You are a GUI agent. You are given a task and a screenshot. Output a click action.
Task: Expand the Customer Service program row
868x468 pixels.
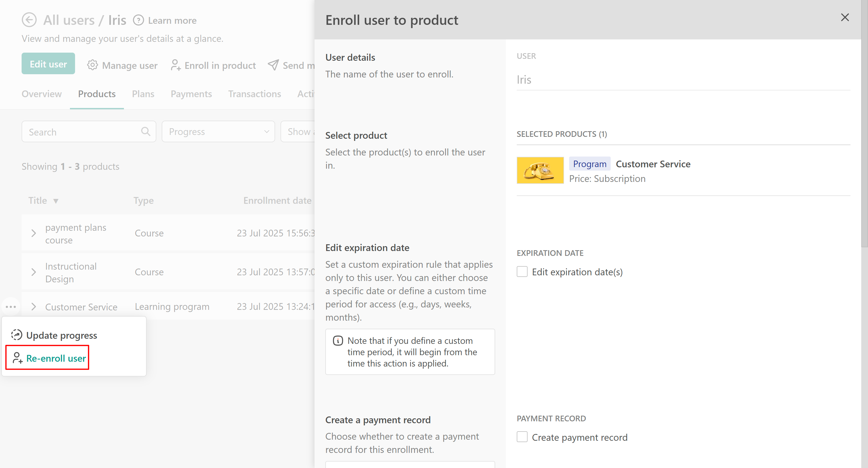tap(33, 307)
